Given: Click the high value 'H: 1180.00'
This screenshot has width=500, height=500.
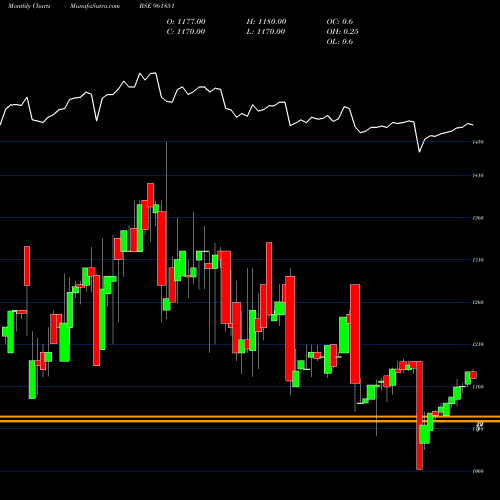Looking at the screenshot, I should point(266,21).
